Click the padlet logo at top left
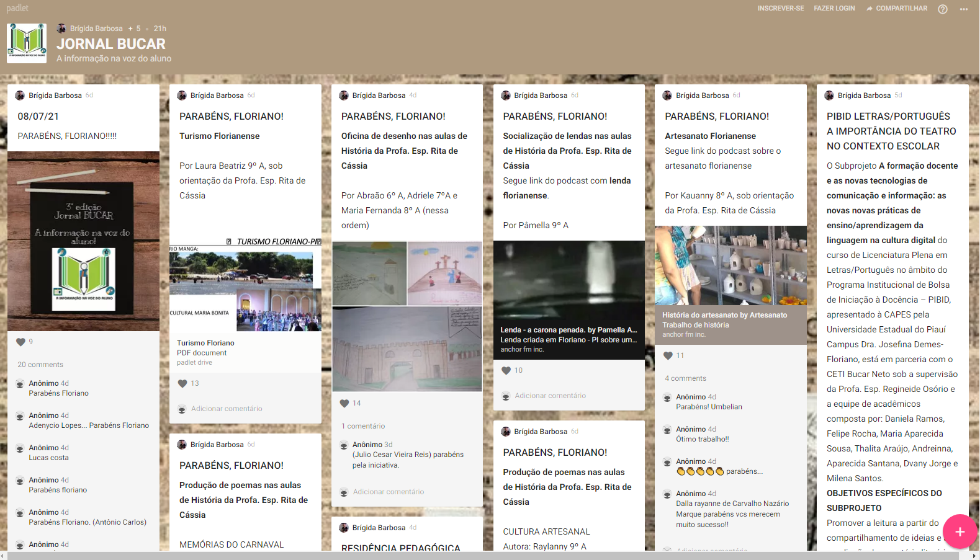Screen dimensions: 980x560 click(17, 8)
